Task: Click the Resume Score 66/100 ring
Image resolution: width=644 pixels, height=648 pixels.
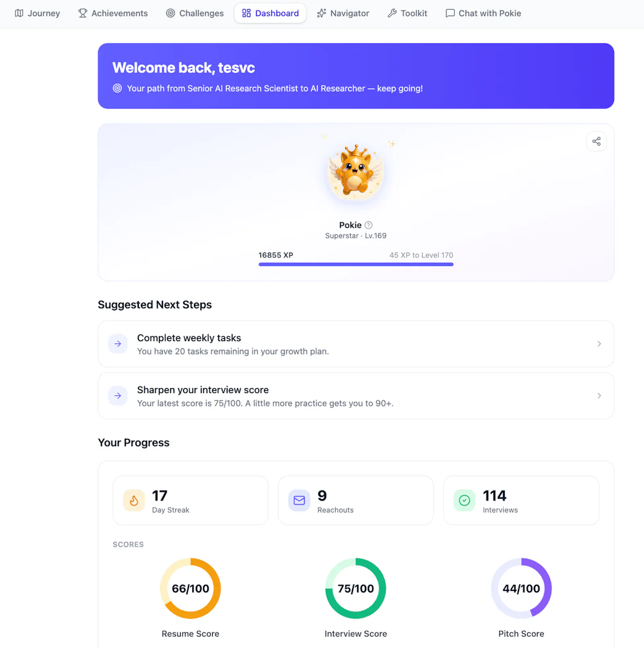Action: (190, 588)
